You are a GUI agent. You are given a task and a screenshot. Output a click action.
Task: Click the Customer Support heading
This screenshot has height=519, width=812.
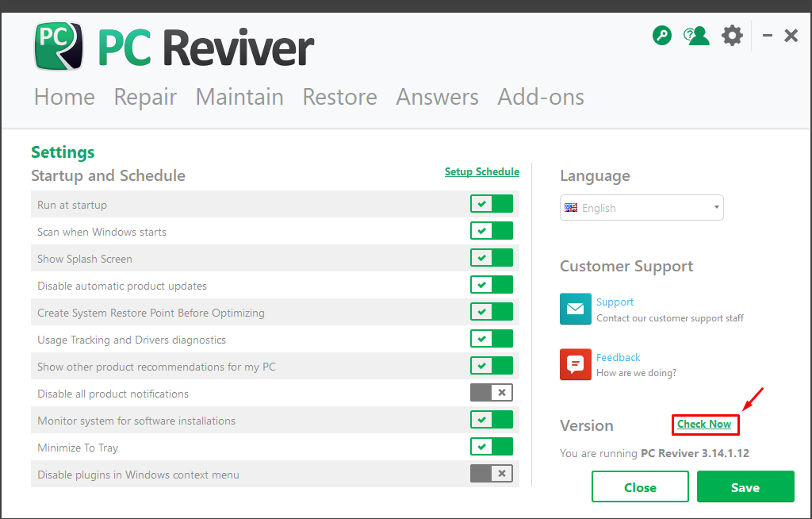(x=626, y=267)
